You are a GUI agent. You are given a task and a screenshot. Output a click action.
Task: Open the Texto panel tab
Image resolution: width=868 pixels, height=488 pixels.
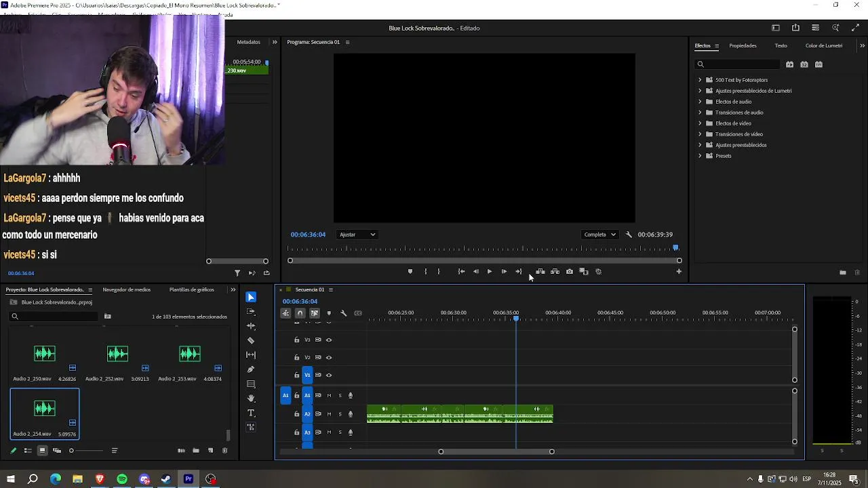(x=781, y=46)
